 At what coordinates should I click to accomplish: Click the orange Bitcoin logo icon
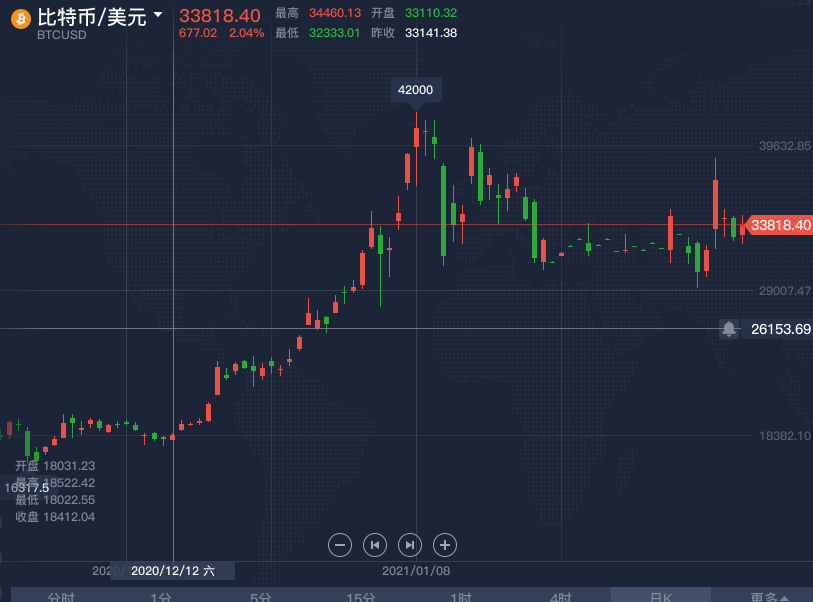21,19
